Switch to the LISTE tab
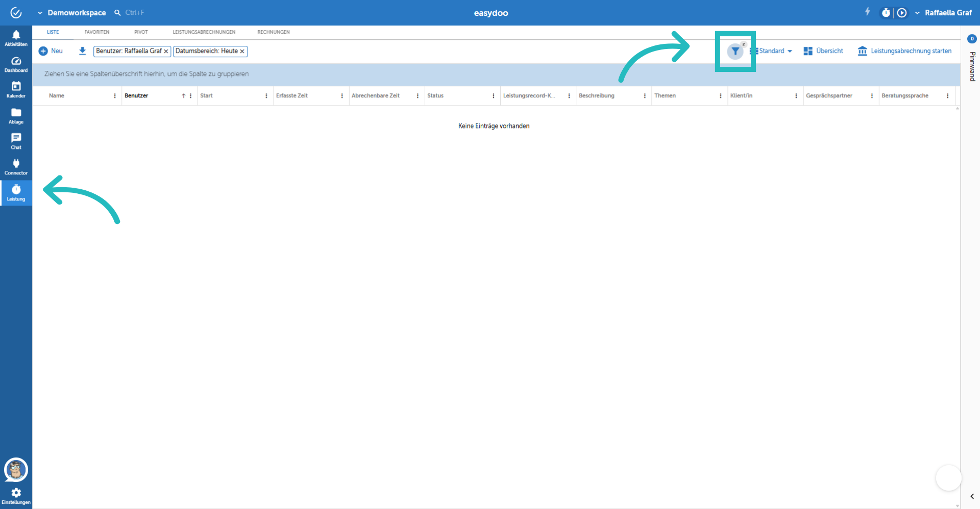Viewport: 980px width, 509px height. coord(53,32)
